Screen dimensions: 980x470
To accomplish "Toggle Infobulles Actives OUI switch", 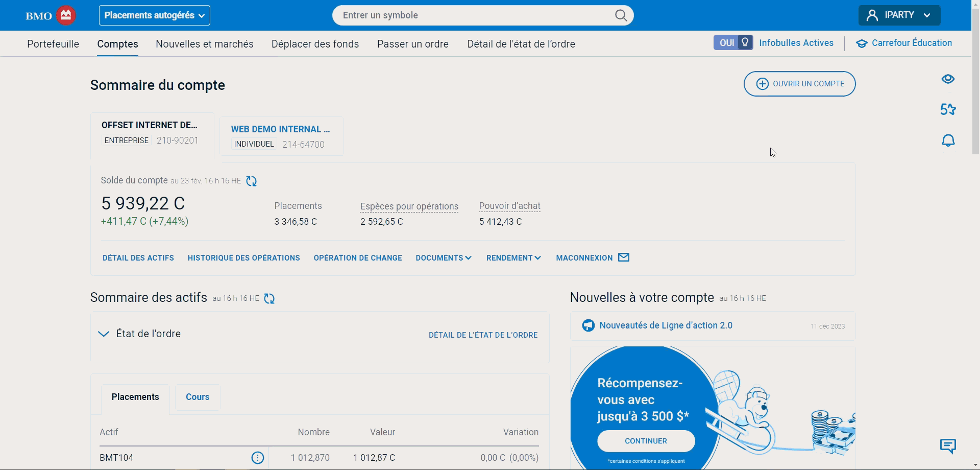I will [733, 43].
